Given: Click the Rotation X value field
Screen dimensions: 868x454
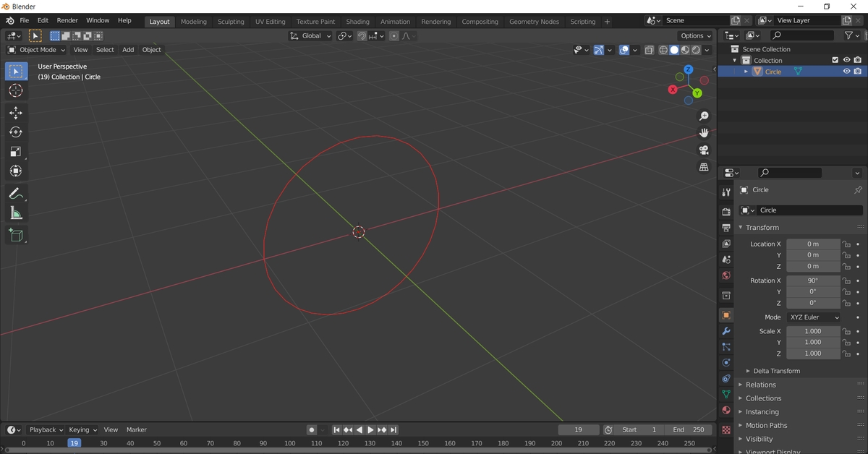Looking at the screenshot, I should [813, 280].
